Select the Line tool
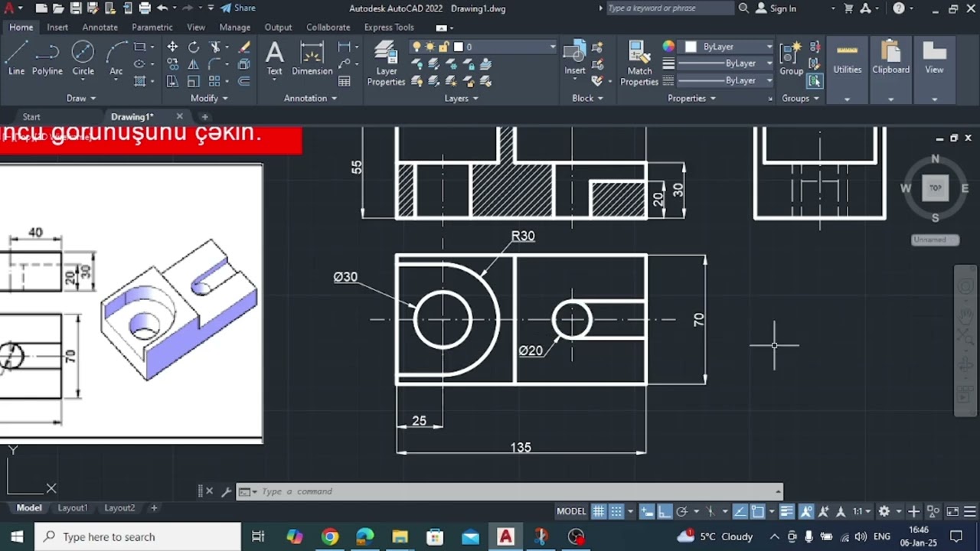Screen dimensions: 980x551 pyautogui.click(x=17, y=58)
